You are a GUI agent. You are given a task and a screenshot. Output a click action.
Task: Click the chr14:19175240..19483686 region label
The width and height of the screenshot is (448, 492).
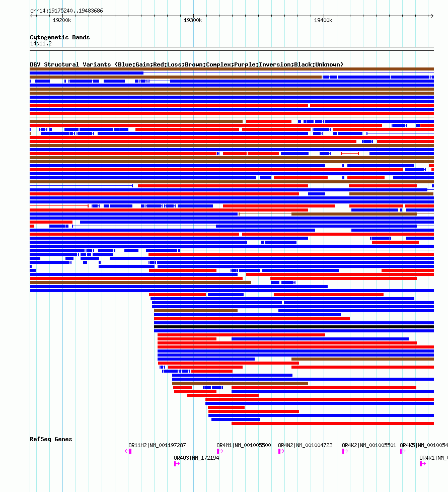(x=66, y=11)
